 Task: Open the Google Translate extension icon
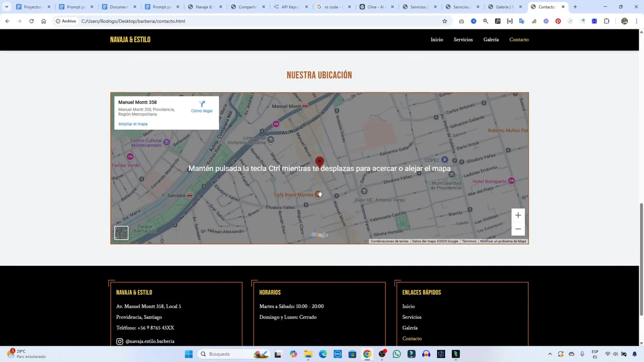pyautogui.click(x=522, y=21)
